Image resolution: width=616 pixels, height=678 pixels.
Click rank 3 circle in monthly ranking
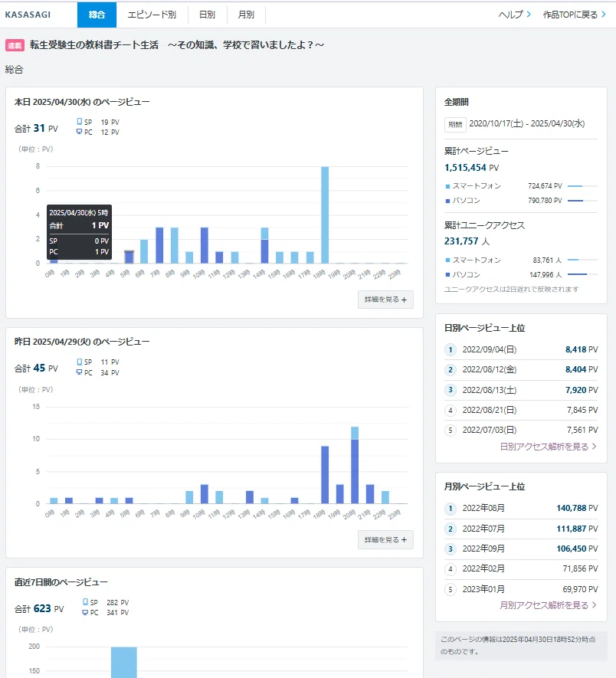click(x=451, y=549)
